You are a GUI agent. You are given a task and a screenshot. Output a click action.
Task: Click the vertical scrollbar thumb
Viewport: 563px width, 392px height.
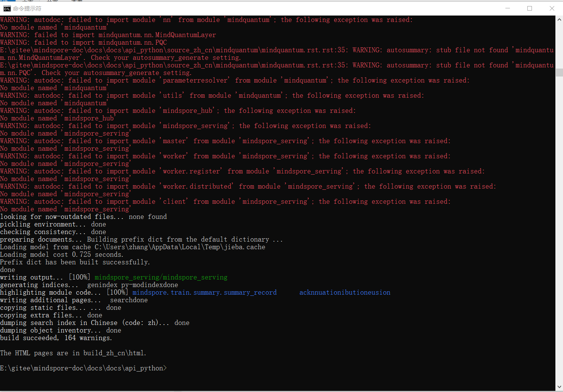tap(559, 73)
